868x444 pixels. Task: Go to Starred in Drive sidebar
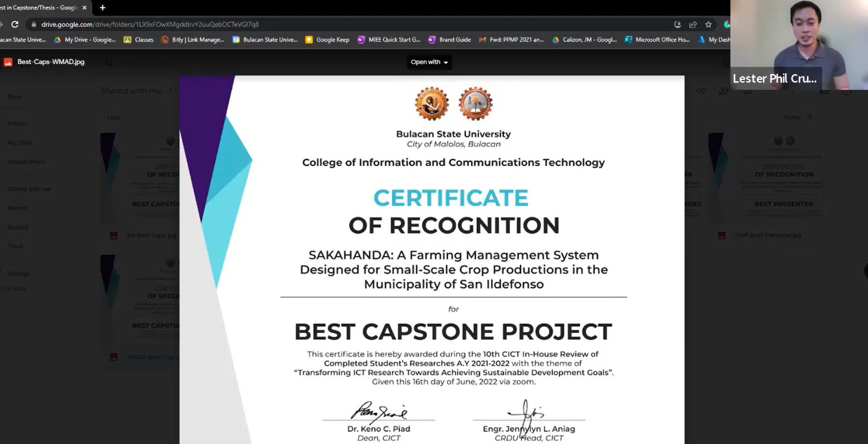pyautogui.click(x=18, y=227)
